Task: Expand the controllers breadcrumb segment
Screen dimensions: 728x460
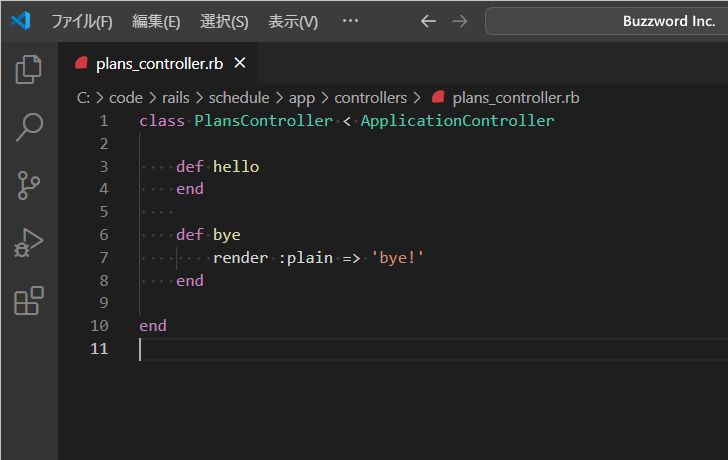Action: pyautogui.click(x=370, y=98)
